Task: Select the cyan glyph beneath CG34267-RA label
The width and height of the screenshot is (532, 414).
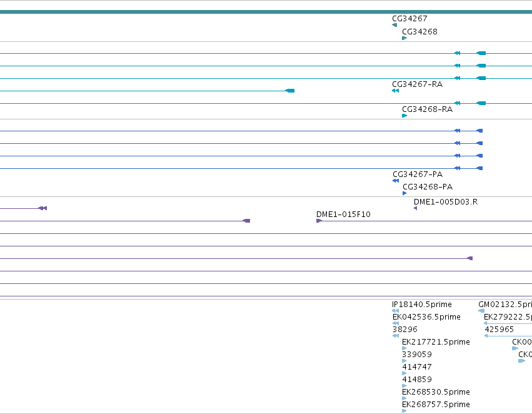Action: click(395, 91)
